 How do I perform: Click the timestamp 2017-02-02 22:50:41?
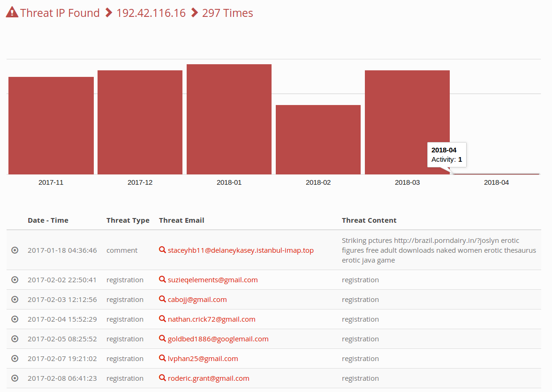click(62, 280)
